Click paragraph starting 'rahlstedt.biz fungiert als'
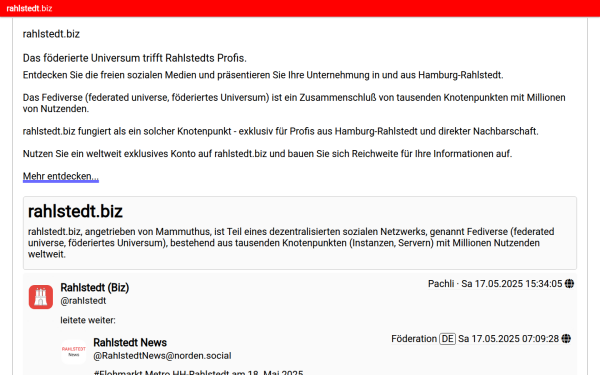600x375 pixels. coord(280,131)
